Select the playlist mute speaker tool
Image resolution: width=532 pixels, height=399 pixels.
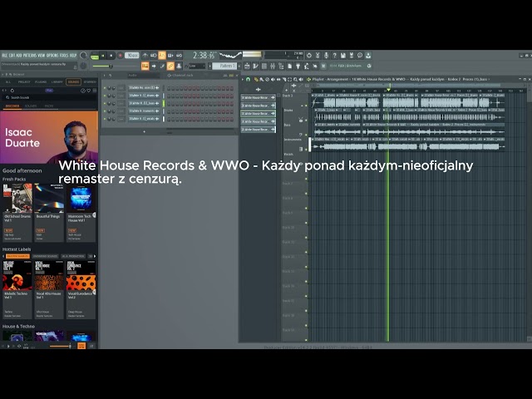tap(273, 80)
